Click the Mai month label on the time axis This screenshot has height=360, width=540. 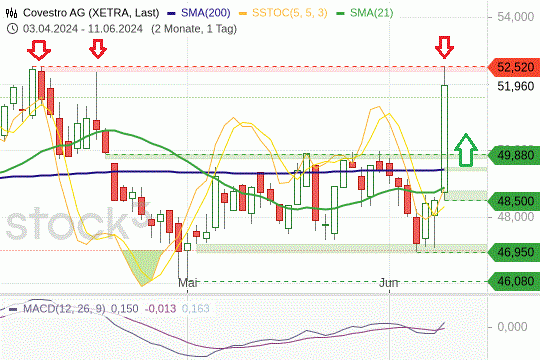point(188,283)
